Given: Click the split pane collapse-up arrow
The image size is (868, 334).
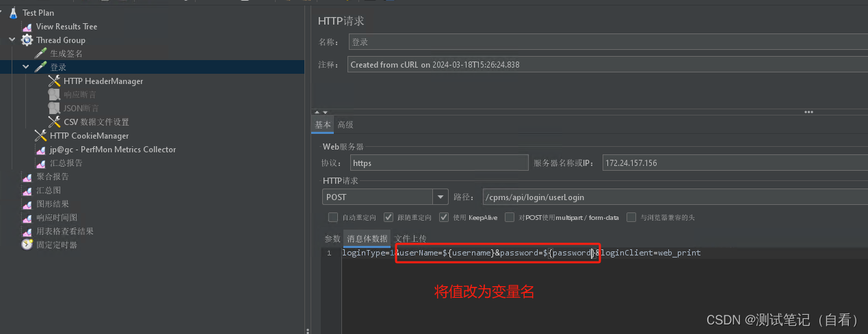Looking at the screenshot, I should [x=317, y=112].
